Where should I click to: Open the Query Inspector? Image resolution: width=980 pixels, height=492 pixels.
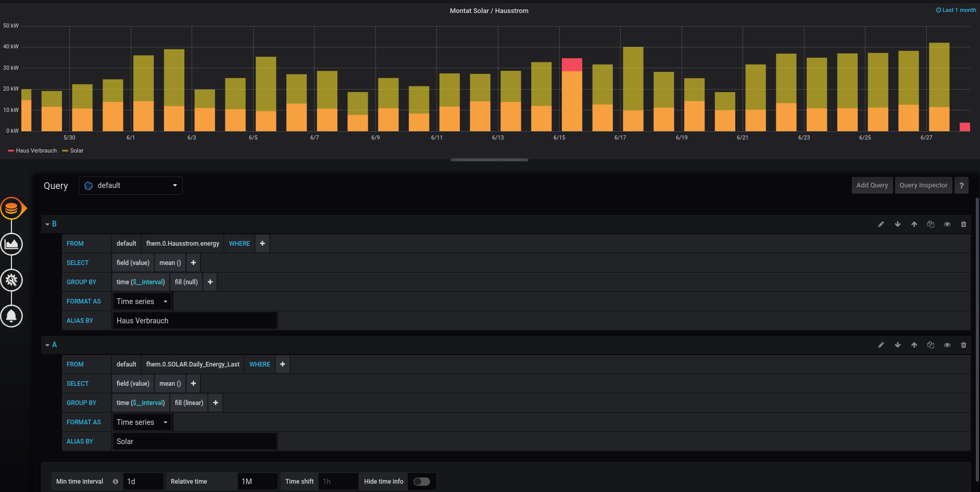coord(923,185)
